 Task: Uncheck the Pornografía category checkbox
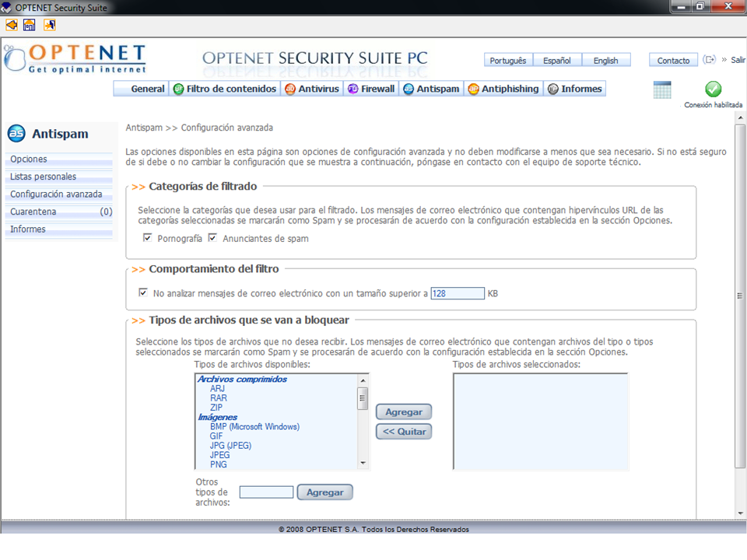pyautogui.click(x=148, y=238)
